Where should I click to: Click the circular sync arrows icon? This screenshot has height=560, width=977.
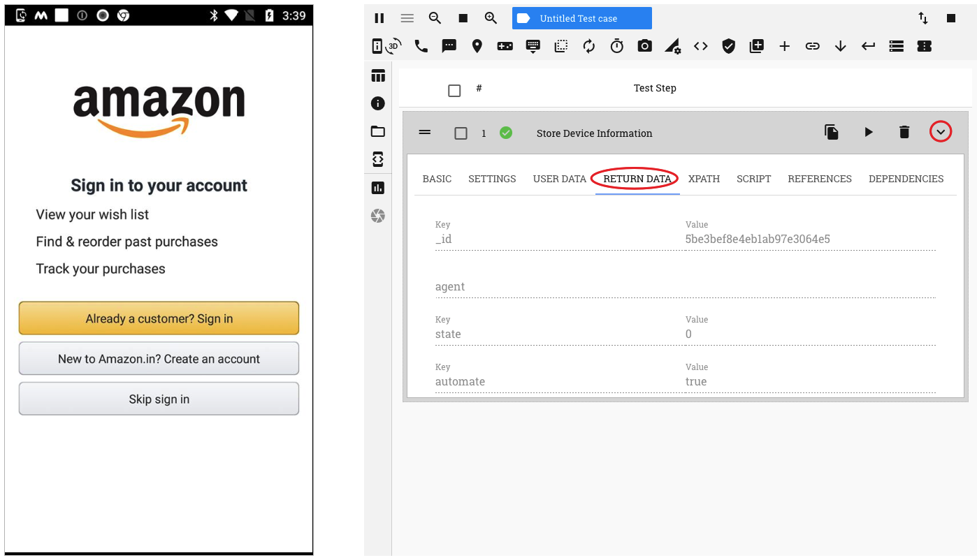click(589, 46)
